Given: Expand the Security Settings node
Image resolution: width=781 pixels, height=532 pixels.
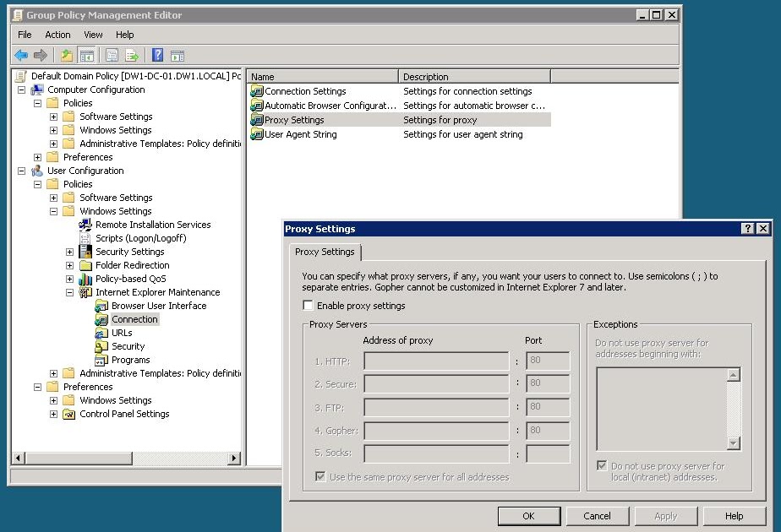Looking at the screenshot, I should (69, 252).
